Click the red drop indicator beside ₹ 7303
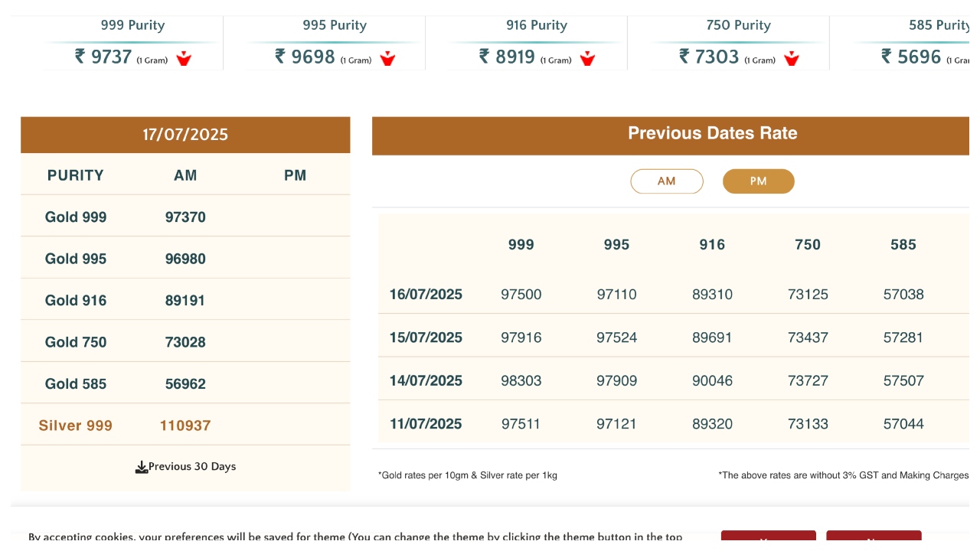Screen dimensions: 980x551 coord(792,58)
